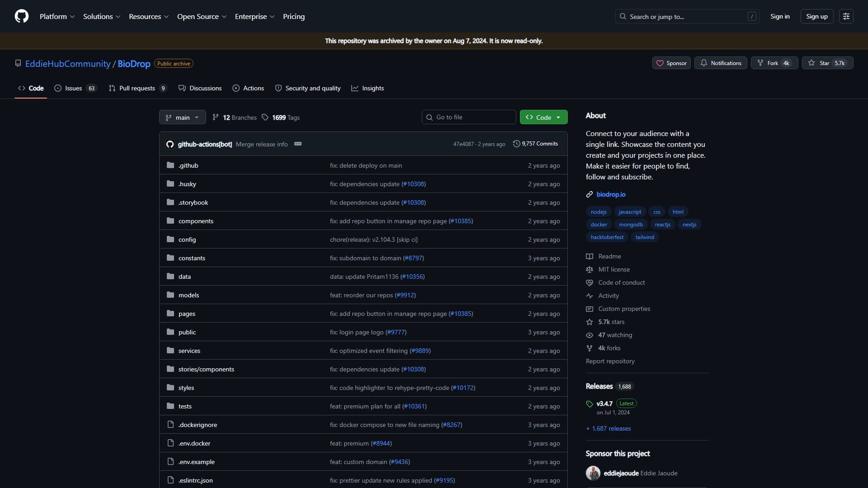Open the + 1,687 releases link
The height and width of the screenshot is (488, 868).
coord(609,428)
